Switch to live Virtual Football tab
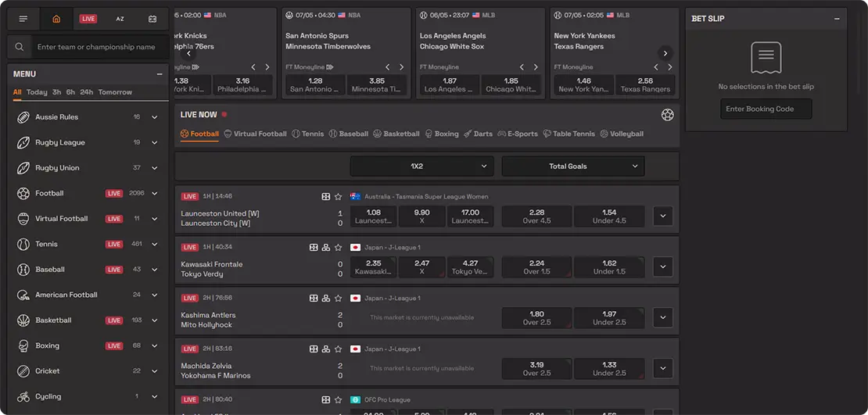 pos(256,134)
